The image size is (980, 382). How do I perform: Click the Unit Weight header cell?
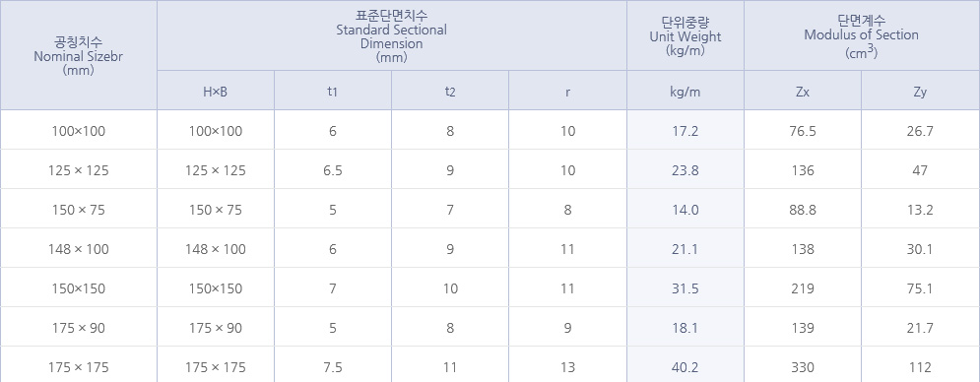(x=685, y=35)
